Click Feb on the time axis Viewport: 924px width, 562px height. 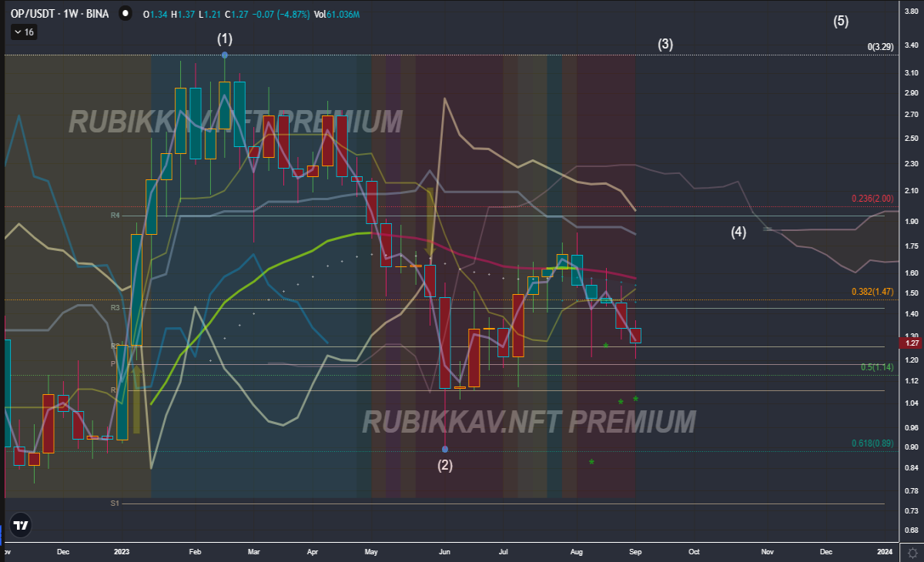pos(195,552)
